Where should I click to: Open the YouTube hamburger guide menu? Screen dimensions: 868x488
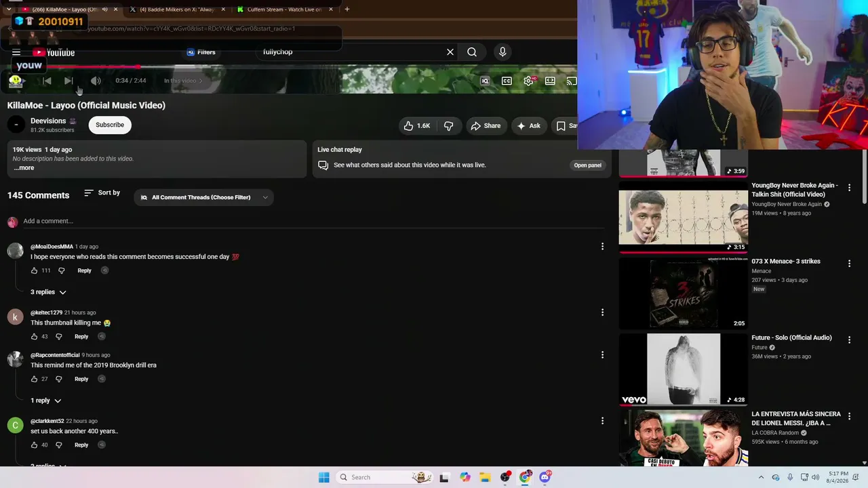[x=16, y=52]
